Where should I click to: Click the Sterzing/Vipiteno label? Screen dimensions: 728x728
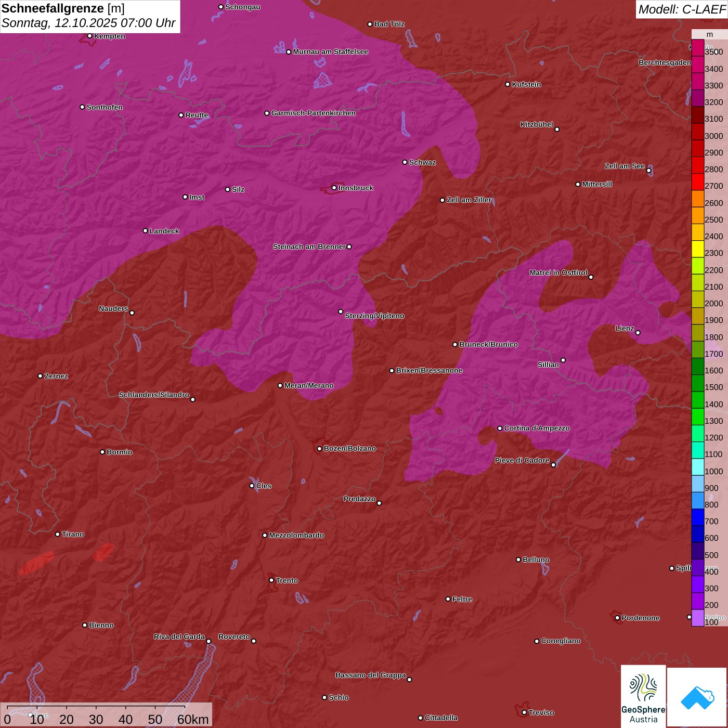pyautogui.click(x=374, y=316)
